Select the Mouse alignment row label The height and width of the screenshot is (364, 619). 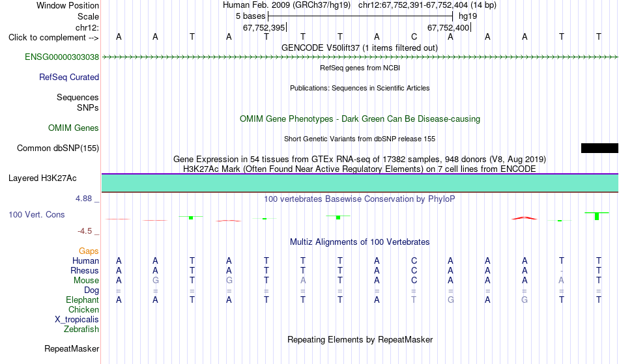[x=85, y=281]
